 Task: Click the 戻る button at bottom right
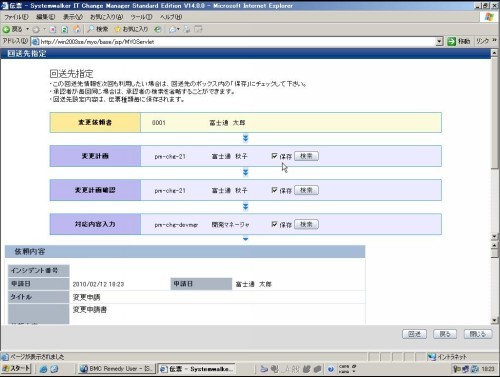tap(445, 334)
